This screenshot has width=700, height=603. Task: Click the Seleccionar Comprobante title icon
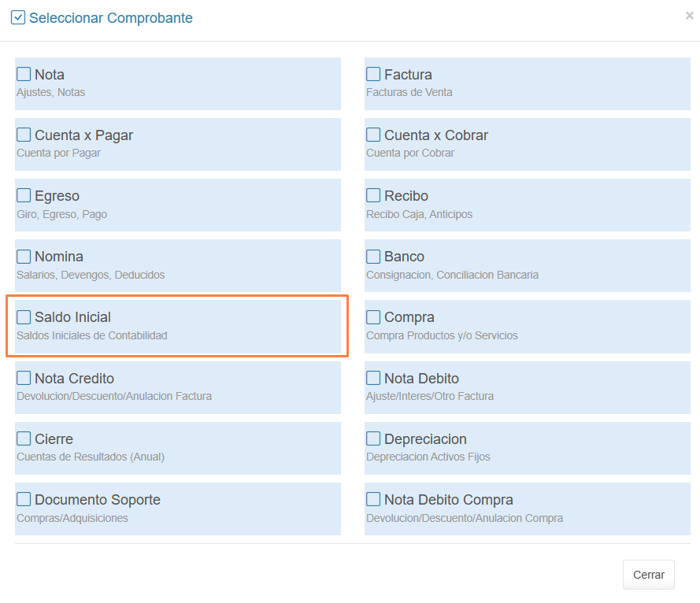(x=17, y=17)
